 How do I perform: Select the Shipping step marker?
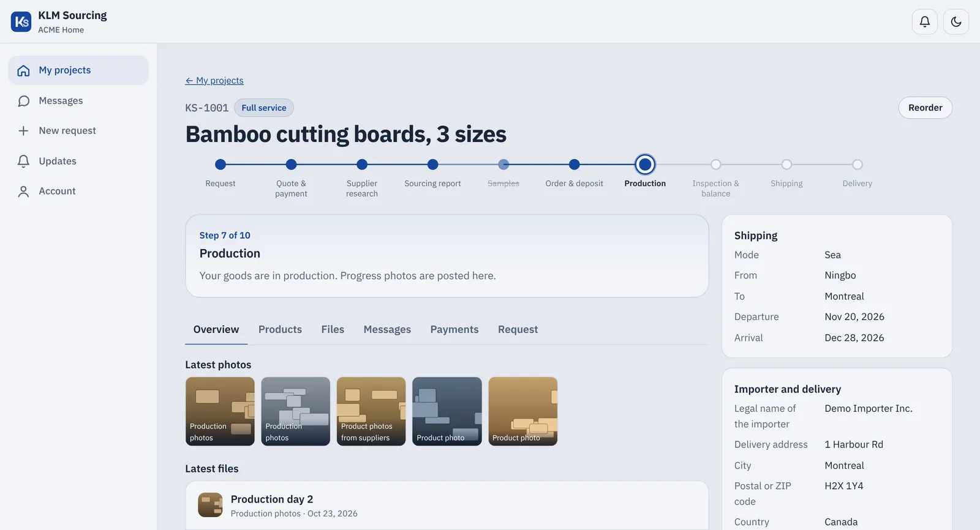(786, 165)
